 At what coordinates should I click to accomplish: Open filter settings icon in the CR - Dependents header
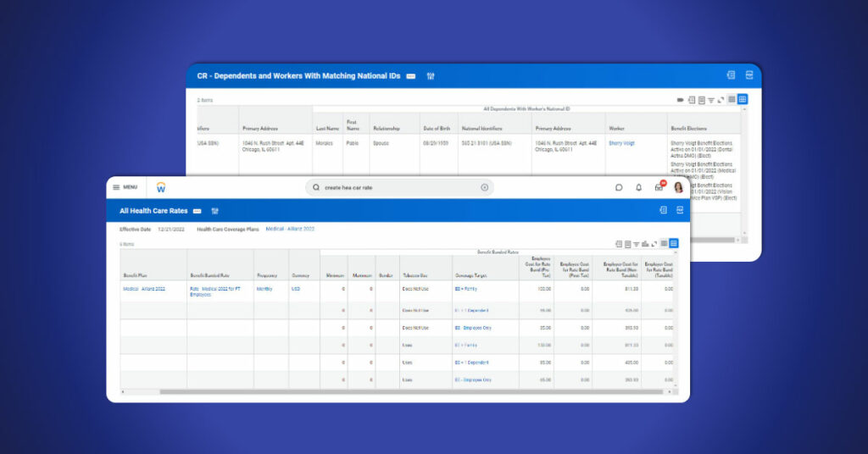pos(431,76)
